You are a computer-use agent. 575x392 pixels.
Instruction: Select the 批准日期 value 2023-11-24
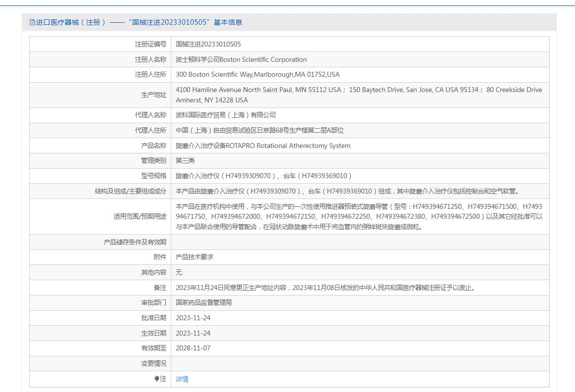[193, 318]
